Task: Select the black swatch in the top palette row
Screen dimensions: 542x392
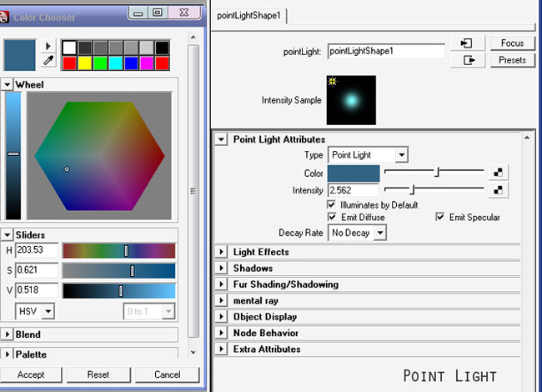Action: [x=162, y=48]
